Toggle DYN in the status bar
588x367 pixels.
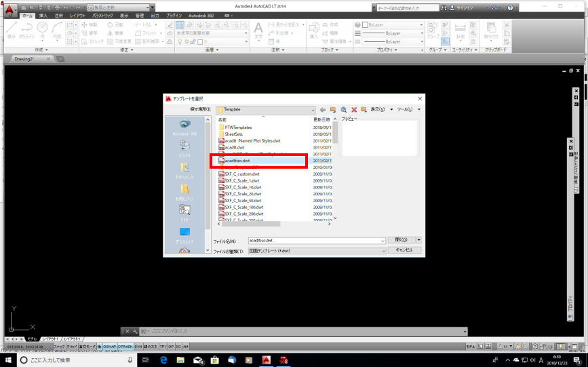click(x=138, y=347)
